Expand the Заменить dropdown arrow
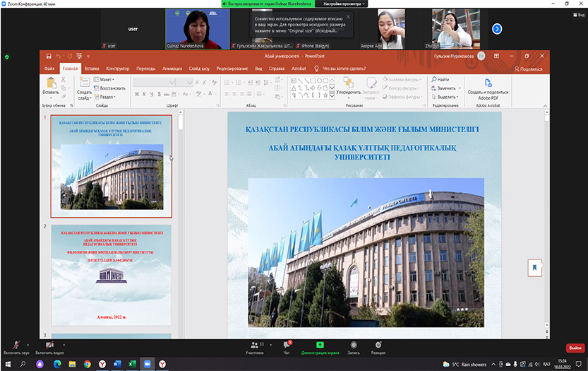 [459, 88]
